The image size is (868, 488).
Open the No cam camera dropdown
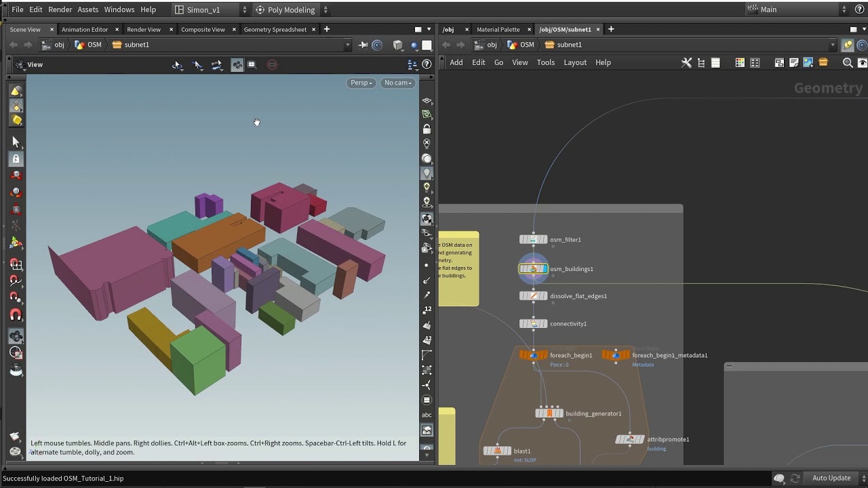click(397, 83)
